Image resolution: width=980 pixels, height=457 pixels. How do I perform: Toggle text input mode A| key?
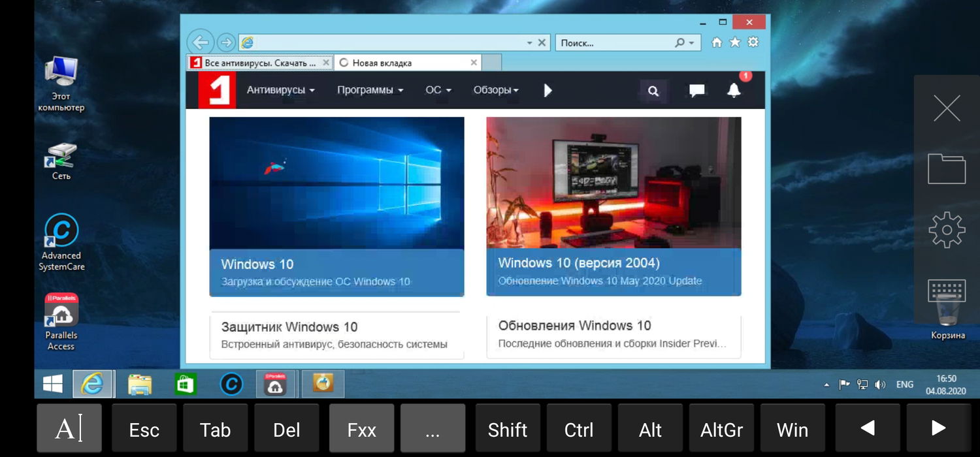click(x=69, y=430)
